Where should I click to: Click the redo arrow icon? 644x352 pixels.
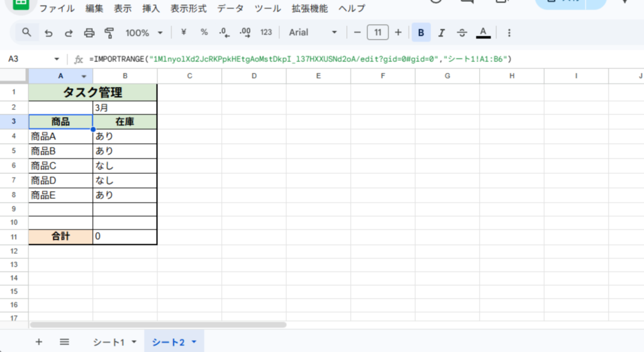click(x=69, y=32)
